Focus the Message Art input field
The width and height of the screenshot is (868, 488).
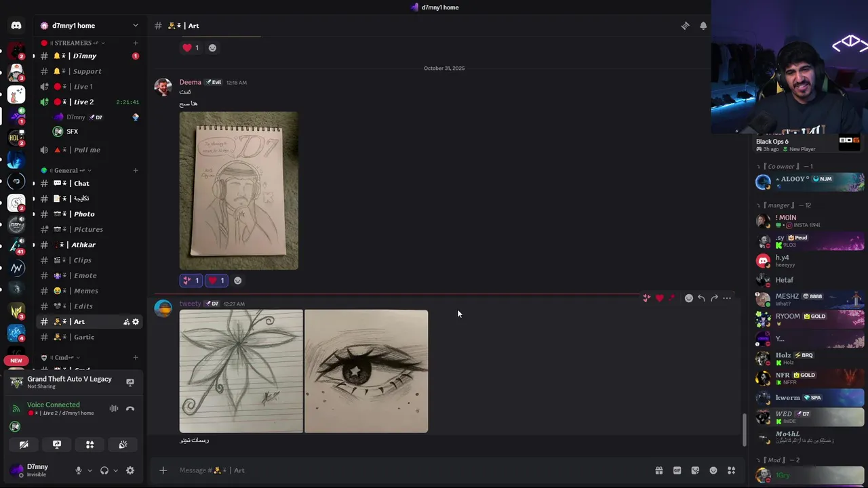click(407, 470)
